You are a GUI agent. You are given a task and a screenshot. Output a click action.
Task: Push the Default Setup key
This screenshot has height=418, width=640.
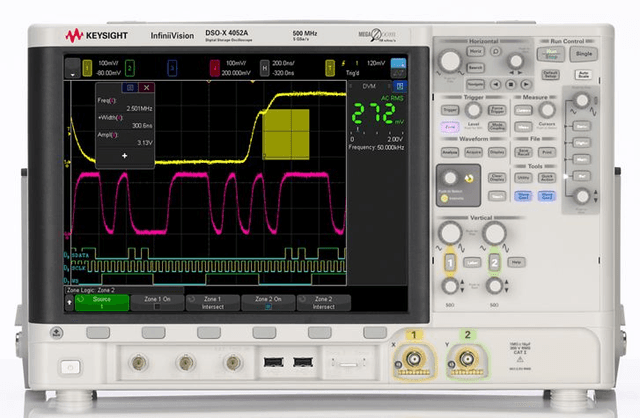551,75
